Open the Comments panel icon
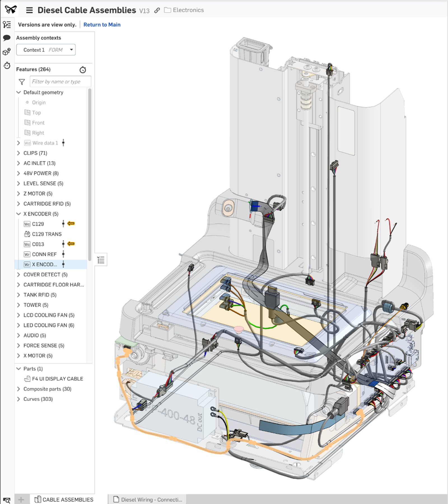 tap(7, 38)
